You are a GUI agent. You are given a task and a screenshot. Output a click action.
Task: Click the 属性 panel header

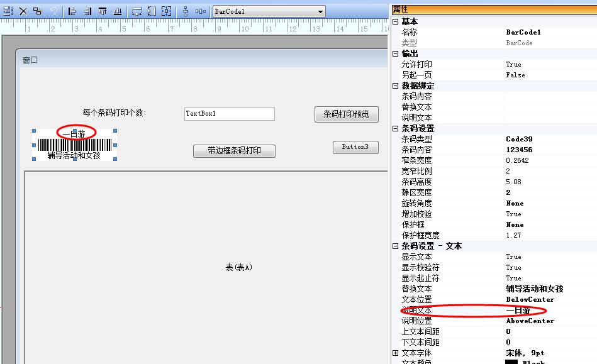(x=494, y=9)
